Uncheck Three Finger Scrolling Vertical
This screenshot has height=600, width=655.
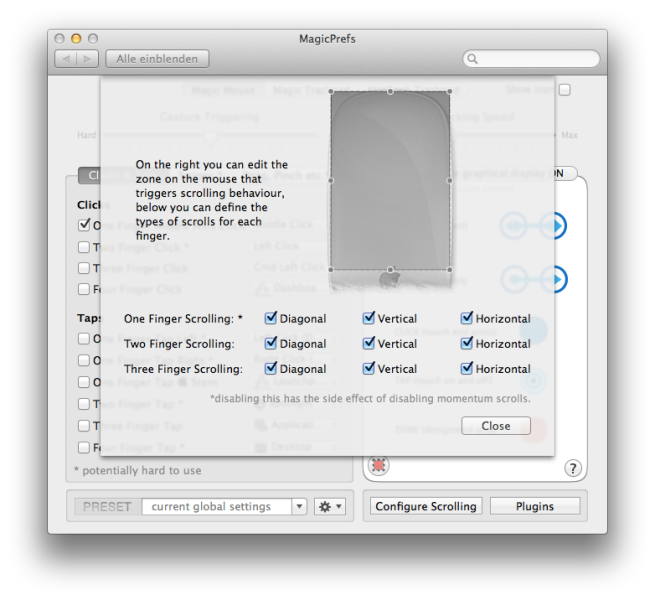[369, 369]
